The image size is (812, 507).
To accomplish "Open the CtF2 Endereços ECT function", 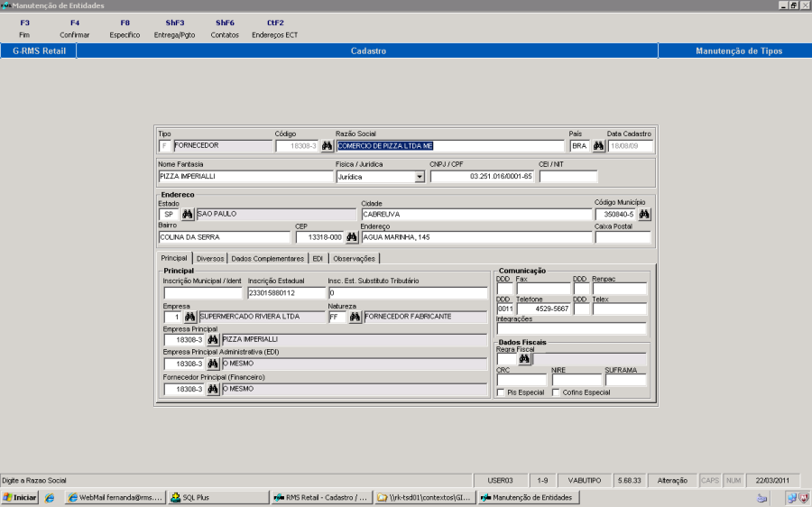I will [x=275, y=29].
